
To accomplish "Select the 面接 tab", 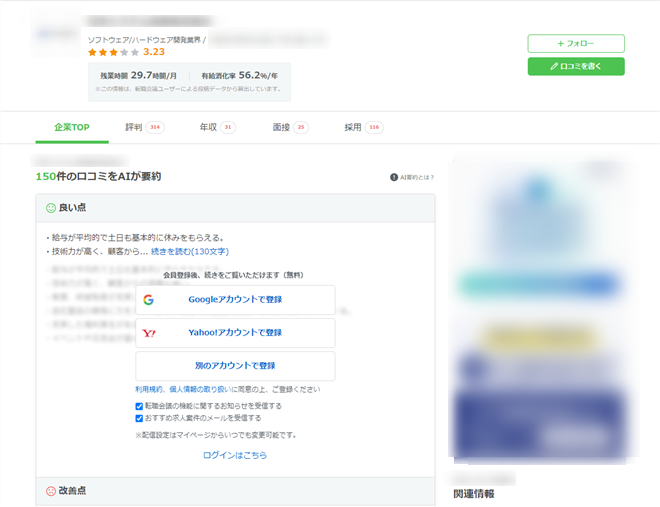I will click(281, 128).
